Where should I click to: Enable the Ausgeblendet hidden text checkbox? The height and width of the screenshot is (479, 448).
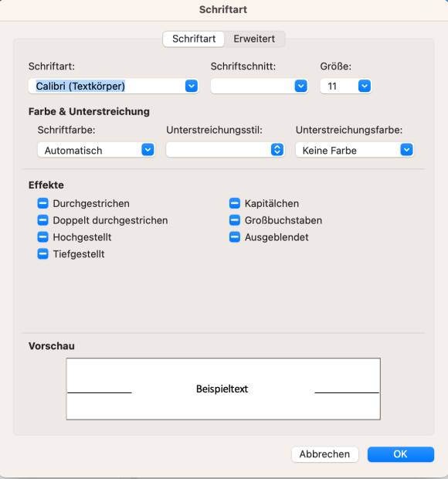[235, 236]
